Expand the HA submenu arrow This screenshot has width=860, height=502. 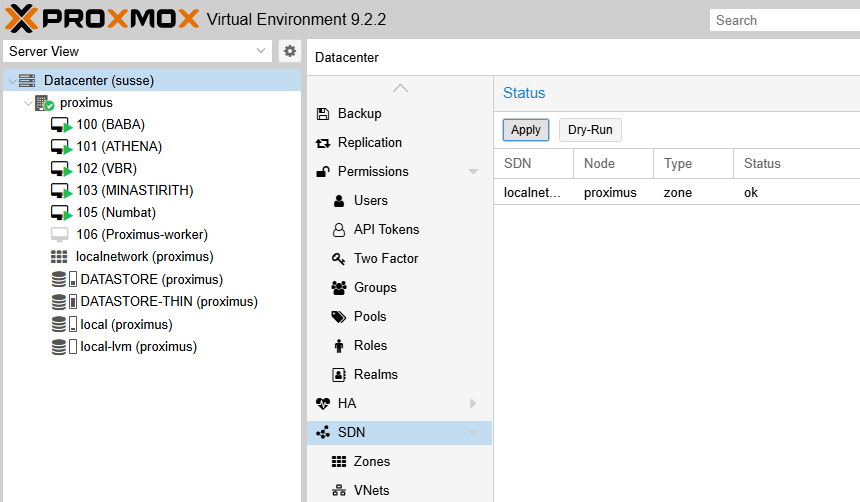473,404
